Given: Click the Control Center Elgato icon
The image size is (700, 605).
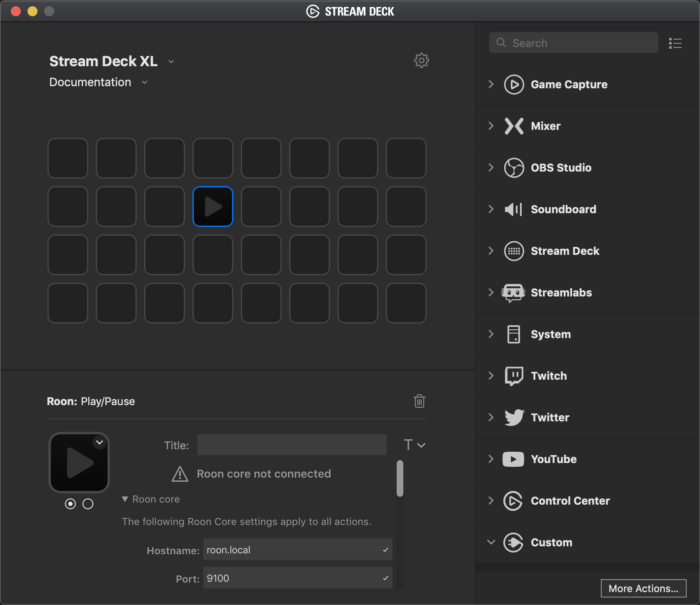Looking at the screenshot, I should [513, 501].
